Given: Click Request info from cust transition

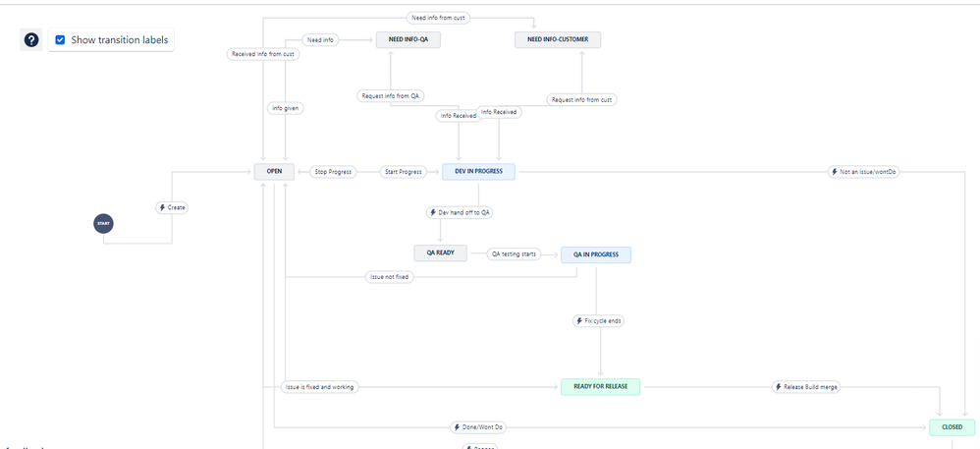Looking at the screenshot, I should coord(582,99).
